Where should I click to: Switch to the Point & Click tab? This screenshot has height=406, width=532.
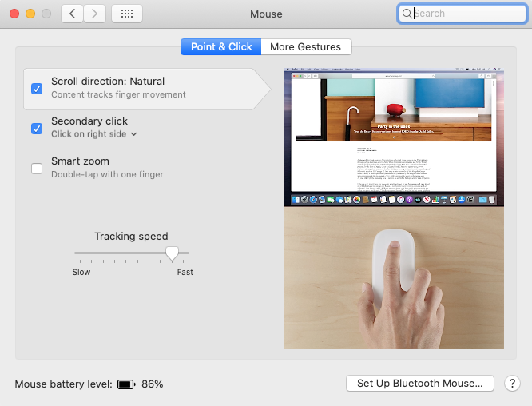pos(221,47)
